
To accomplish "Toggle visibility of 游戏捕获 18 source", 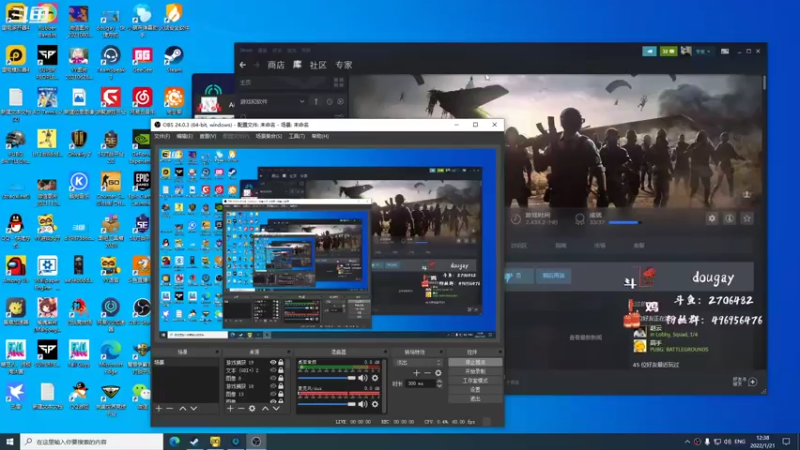I will tap(273, 386).
